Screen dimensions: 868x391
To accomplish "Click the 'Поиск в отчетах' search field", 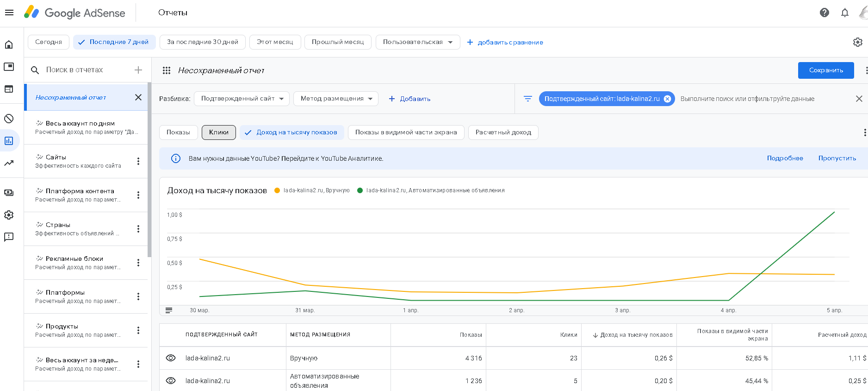I will (74, 70).
